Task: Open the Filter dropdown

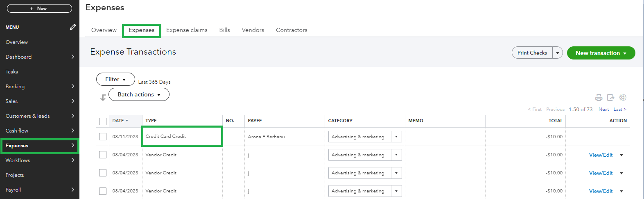Action: 115,79
